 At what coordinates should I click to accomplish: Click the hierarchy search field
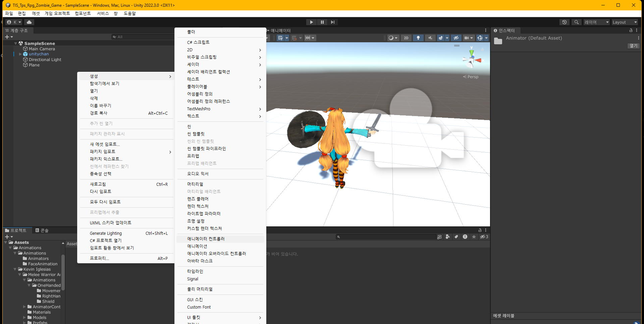coord(143,37)
